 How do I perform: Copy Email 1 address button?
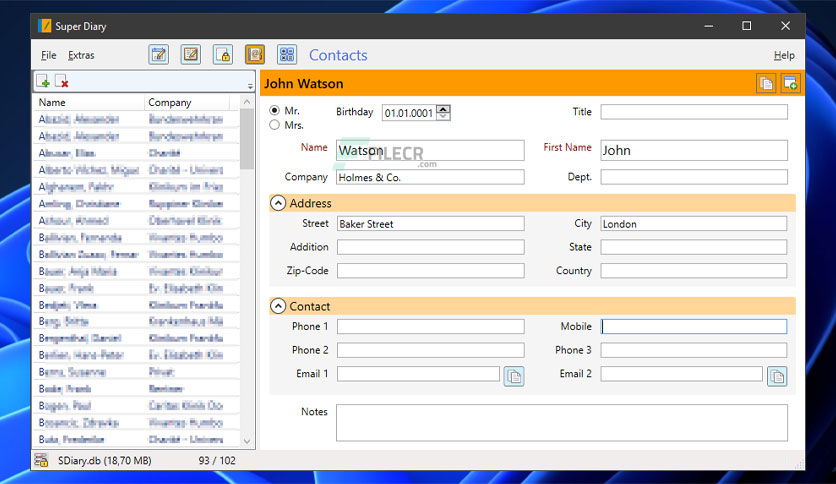point(514,376)
